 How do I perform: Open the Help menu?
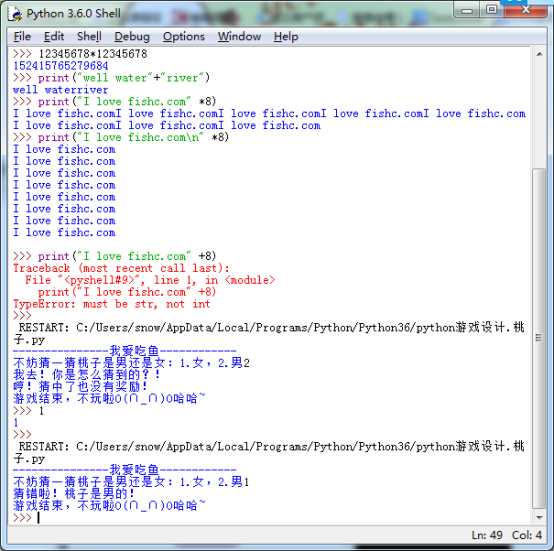tap(286, 36)
